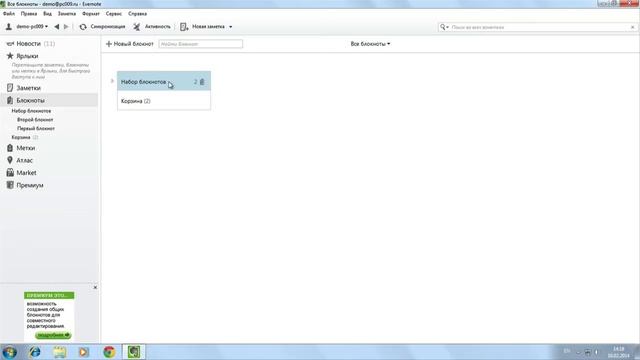Screen dimensions: 640x360
Task: Open the Формат menu
Action: coord(91,13)
